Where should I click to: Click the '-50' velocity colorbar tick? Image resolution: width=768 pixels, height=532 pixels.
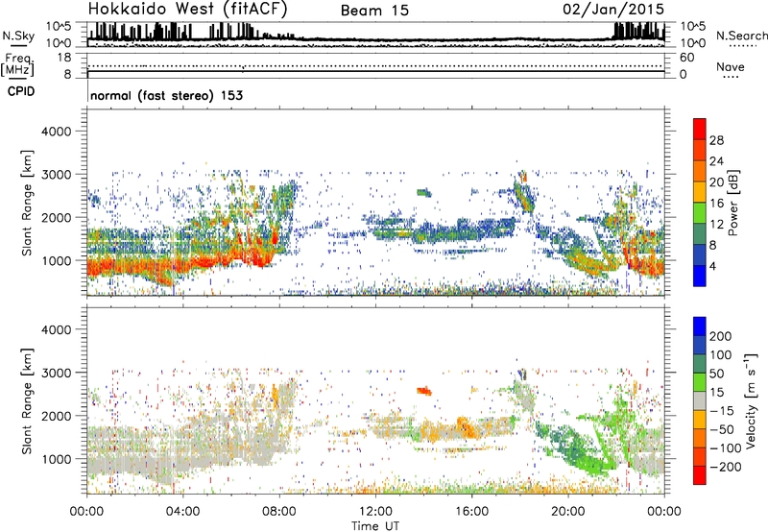[x=722, y=429]
